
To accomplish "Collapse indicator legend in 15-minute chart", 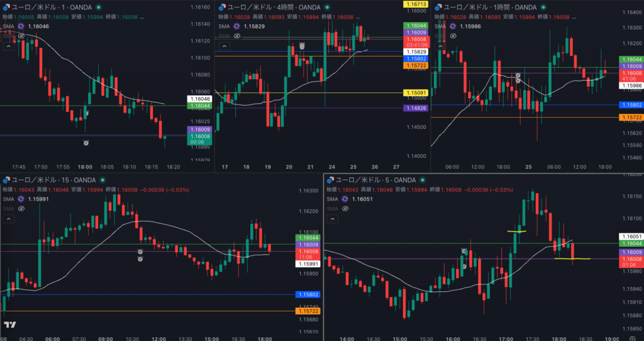I will 9,218.
